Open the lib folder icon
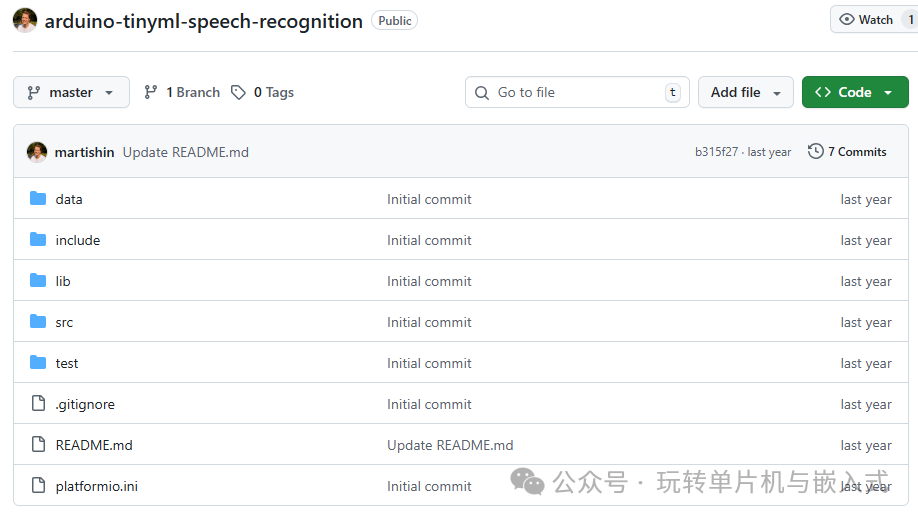The image size is (918, 519). click(38, 281)
